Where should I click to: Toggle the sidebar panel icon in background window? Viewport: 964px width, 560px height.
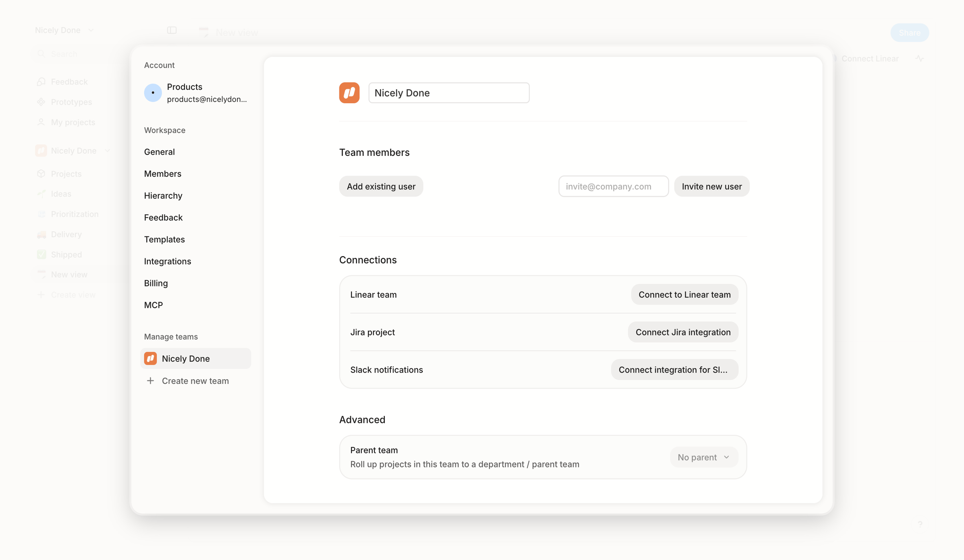click(172, 31)
